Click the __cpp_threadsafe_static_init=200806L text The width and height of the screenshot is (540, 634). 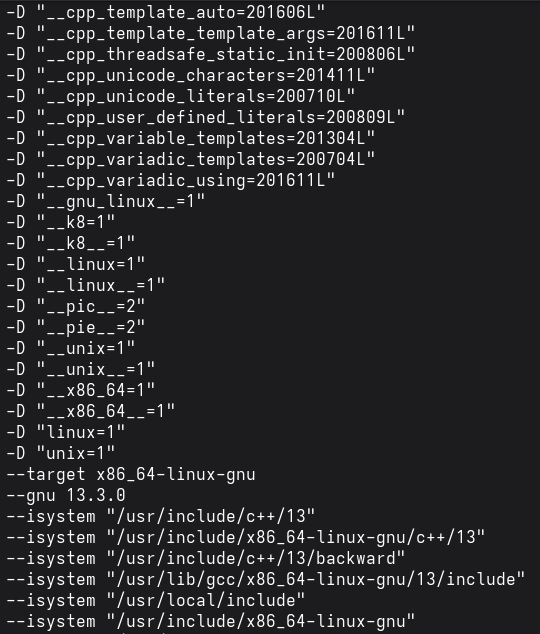(226, 55)
